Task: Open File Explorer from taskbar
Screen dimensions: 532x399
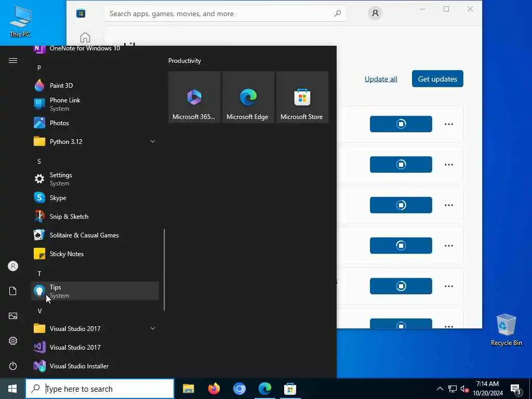Action: pyautogui.click(x=188, y=389)
